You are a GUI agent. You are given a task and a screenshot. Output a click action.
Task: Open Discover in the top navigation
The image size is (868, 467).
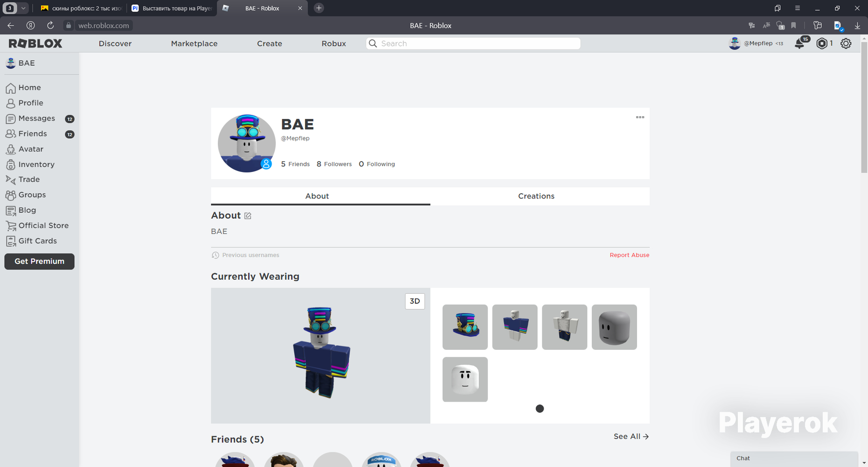pyautogui.click(x=115, y=43)
